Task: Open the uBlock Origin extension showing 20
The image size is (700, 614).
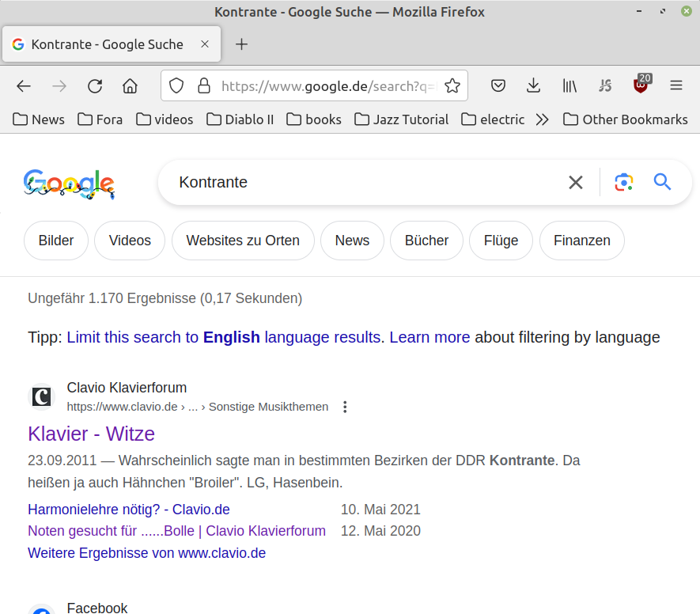Action: click(641, 84)
